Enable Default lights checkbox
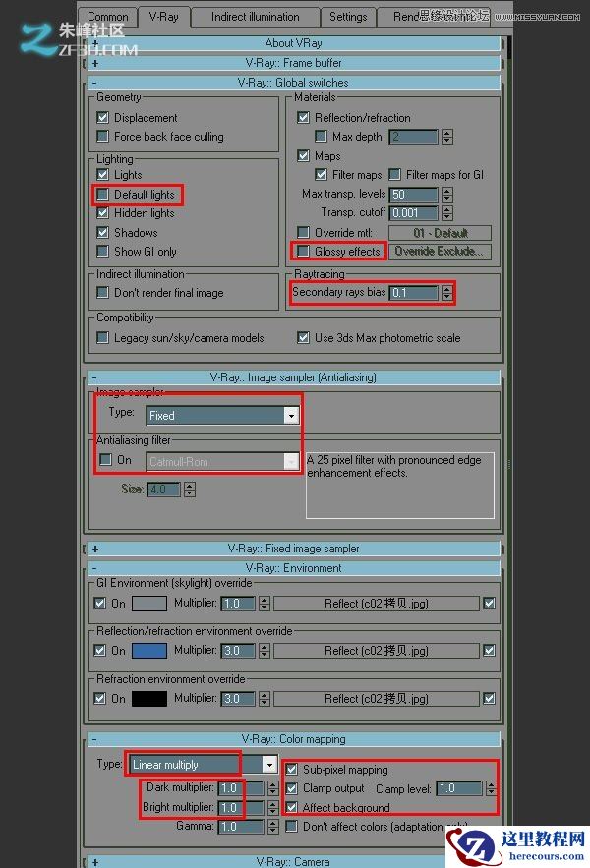 pyautogui.click(x=102, y=195)
